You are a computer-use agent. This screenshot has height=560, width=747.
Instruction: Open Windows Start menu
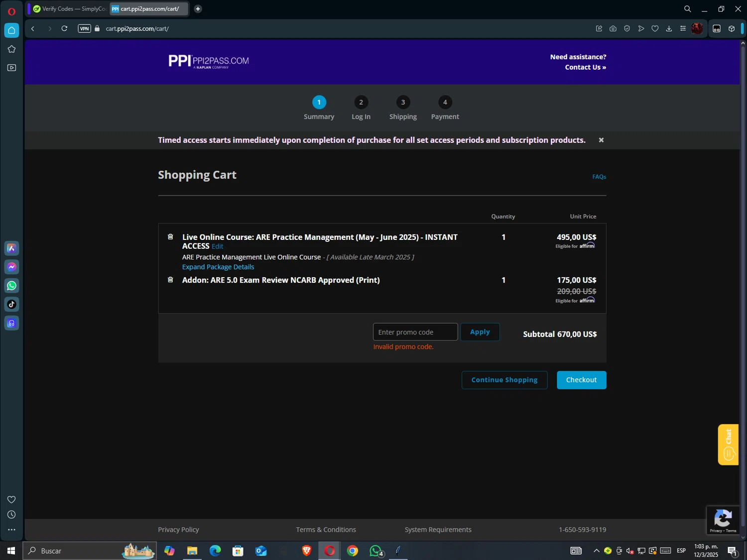[x=11, y=551]
